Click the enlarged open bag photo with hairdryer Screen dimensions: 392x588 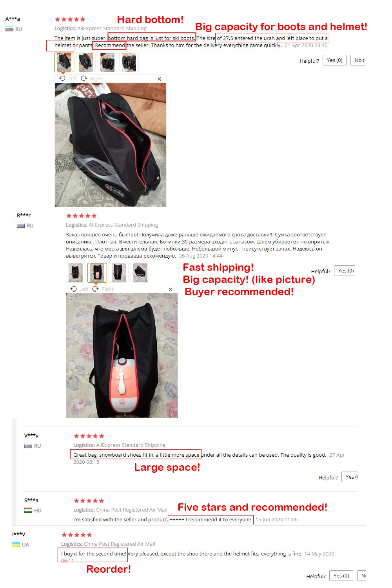[x=122, y=356]
